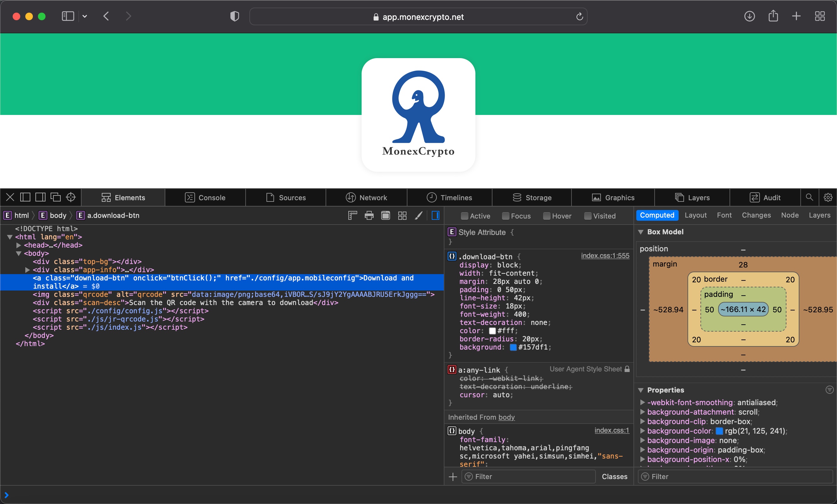The width and height of the screenshot is (837, 504).
Task: Select the Layout sidebar tab
Action: pos(695,215)
